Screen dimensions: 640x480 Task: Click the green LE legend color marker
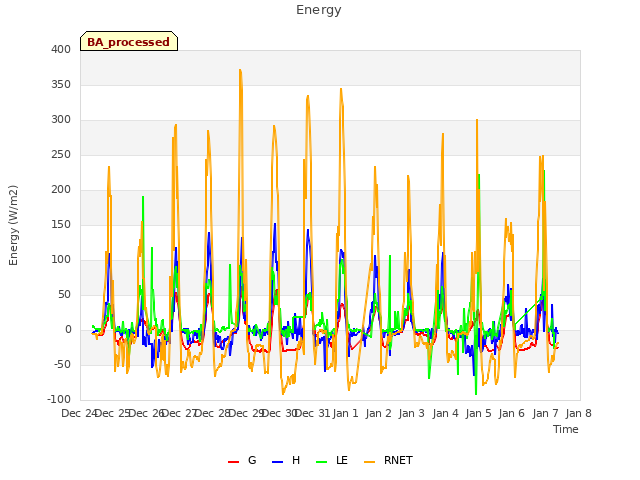[322, 462]
